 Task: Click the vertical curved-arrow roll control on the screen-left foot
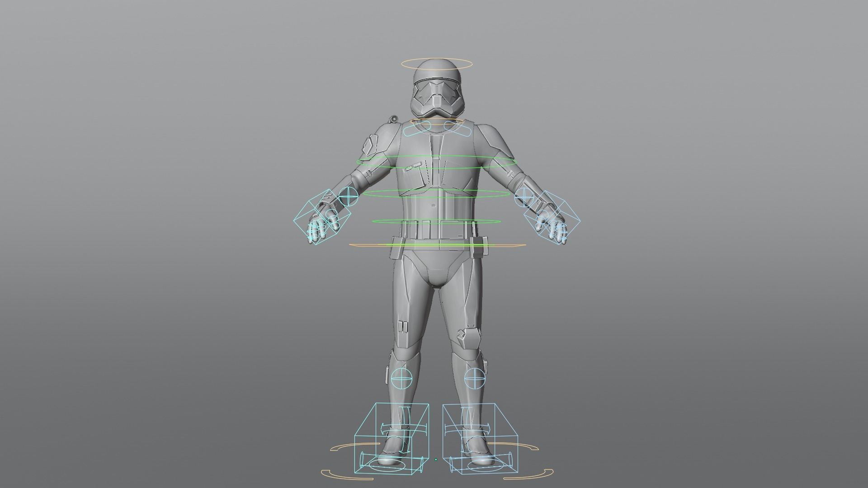pos(406,429)
